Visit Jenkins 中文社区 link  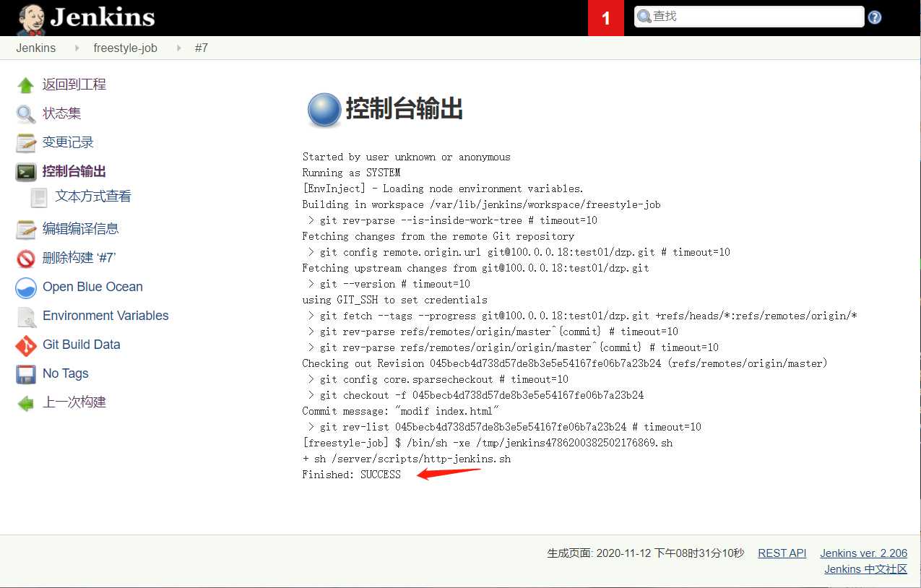[865, 569]
